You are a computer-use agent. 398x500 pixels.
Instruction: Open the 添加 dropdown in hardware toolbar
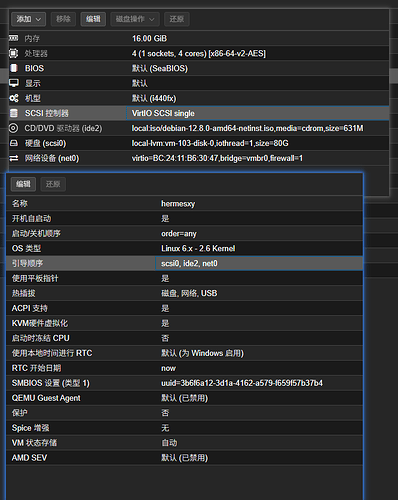point(28,19)
